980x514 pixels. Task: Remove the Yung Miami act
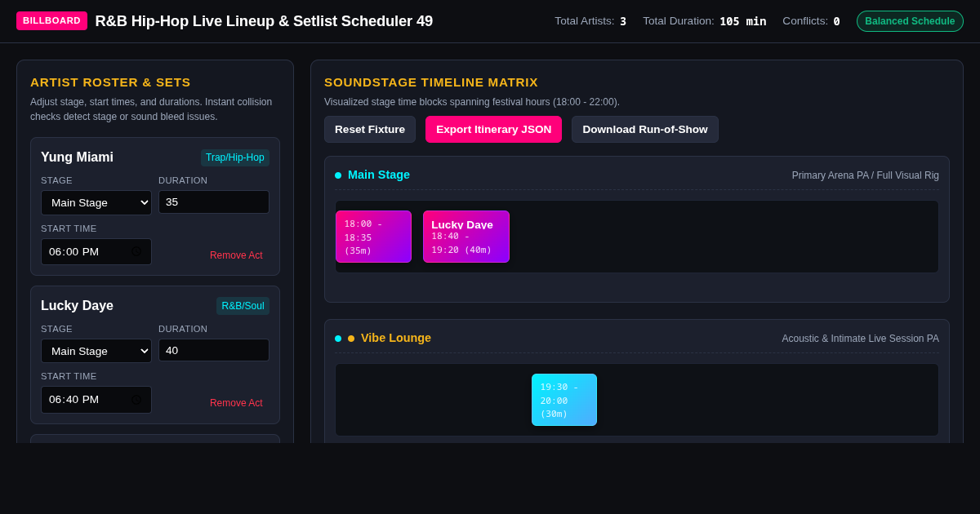coord(236,255)
